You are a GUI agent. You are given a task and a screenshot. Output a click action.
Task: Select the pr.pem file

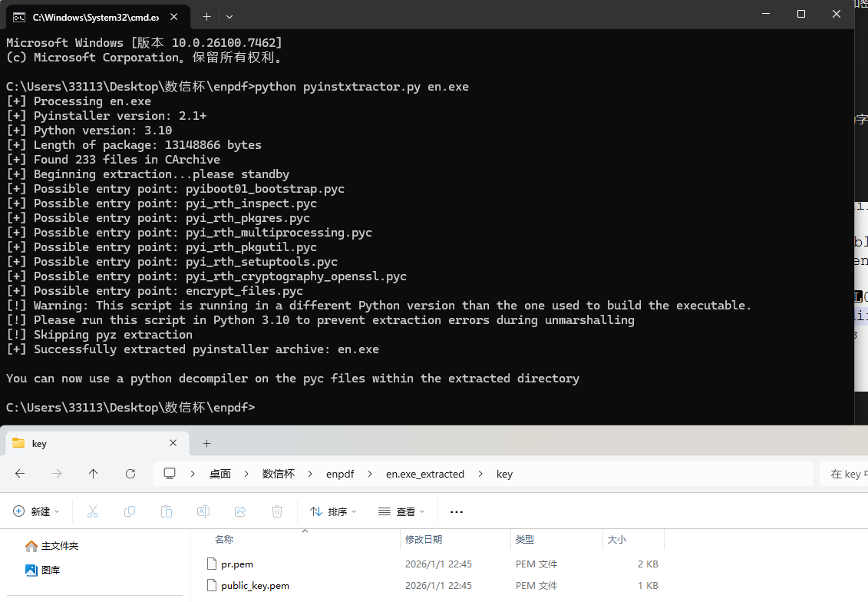point(237,564)
